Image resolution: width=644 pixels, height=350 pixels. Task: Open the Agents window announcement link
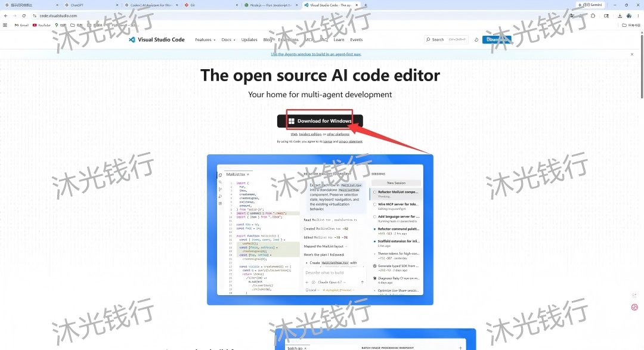pos(316,54)
